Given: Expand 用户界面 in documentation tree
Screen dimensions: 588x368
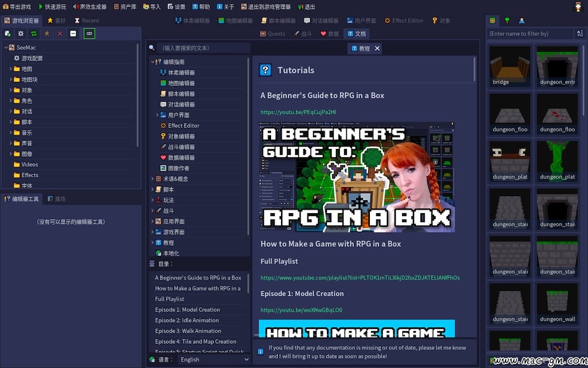Looking at the screenshot, I should (x=157, y=115).
